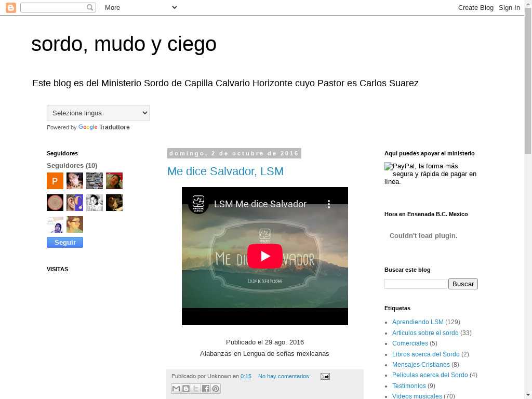Click the Seguir follow button
The image size is (532, 399).
click(65, 243)
